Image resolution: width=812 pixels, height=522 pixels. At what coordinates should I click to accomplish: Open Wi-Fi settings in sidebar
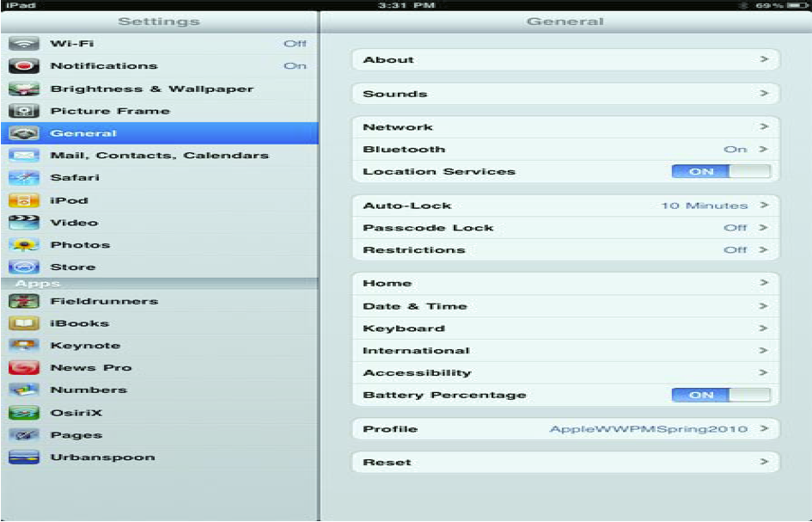[160, 44]
